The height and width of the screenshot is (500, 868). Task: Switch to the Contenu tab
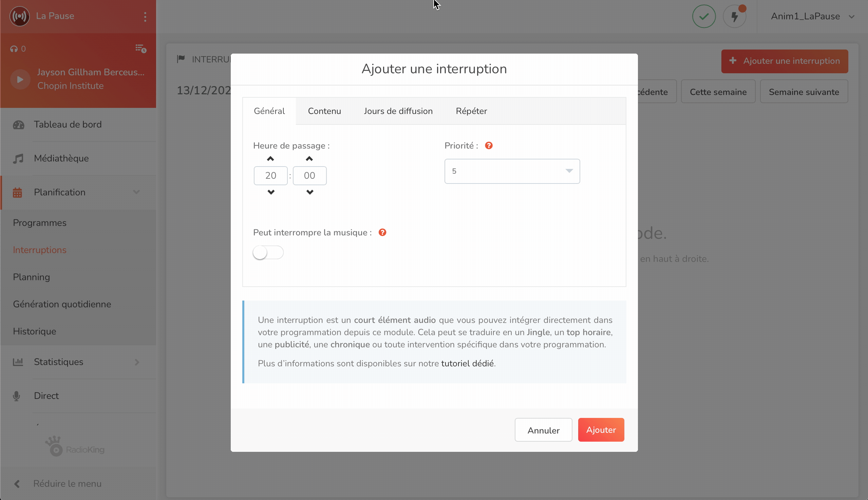pos(324,111)
